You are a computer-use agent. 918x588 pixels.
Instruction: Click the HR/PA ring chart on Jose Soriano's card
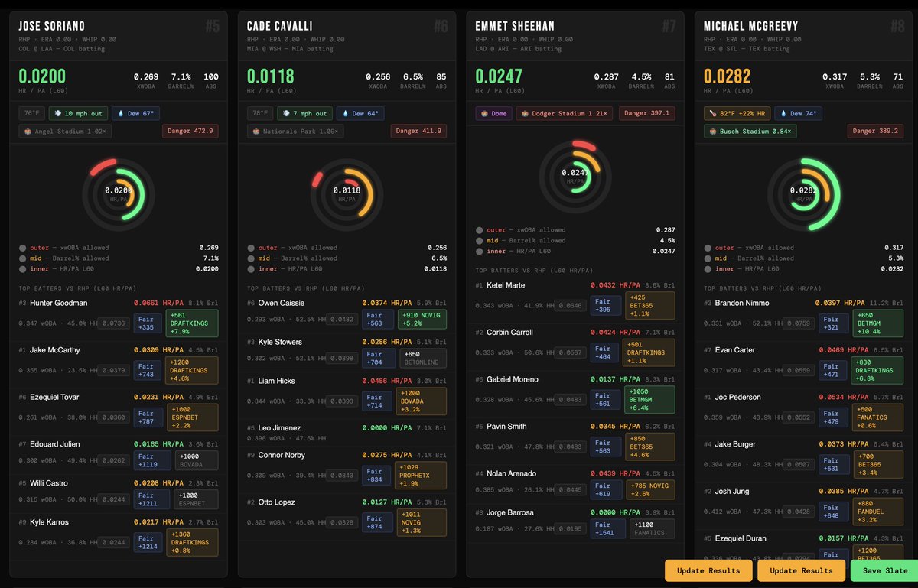point(119,194)
